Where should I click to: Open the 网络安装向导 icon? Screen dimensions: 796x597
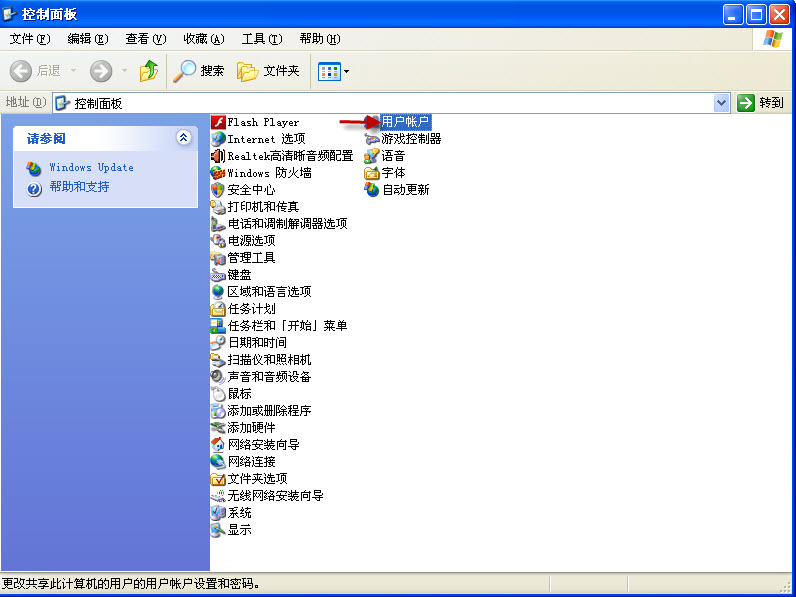click(x=218, y=445)
